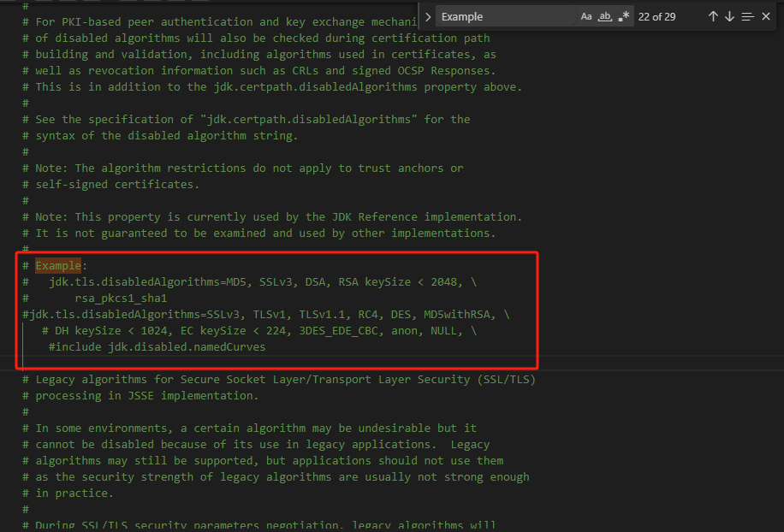Toggle Match Case (Aa) option
The height and width of the screenshot is (532, 784).
coord(586,16)
